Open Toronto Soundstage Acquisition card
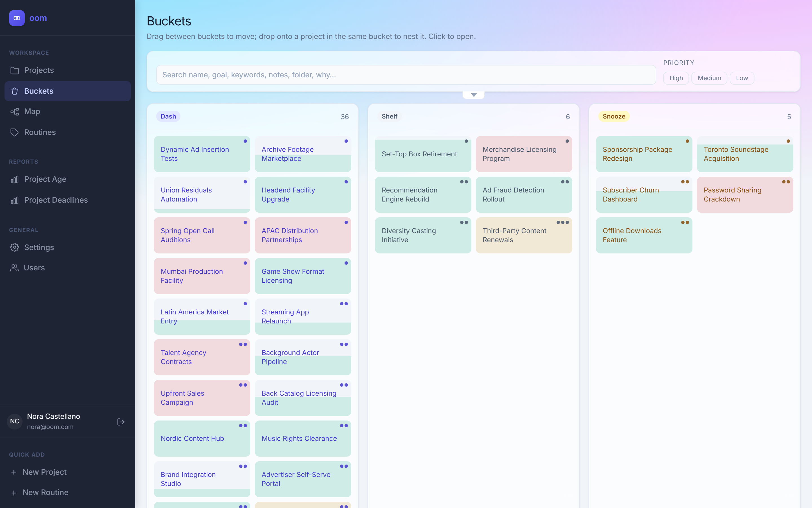 click(x=745, y=154)
